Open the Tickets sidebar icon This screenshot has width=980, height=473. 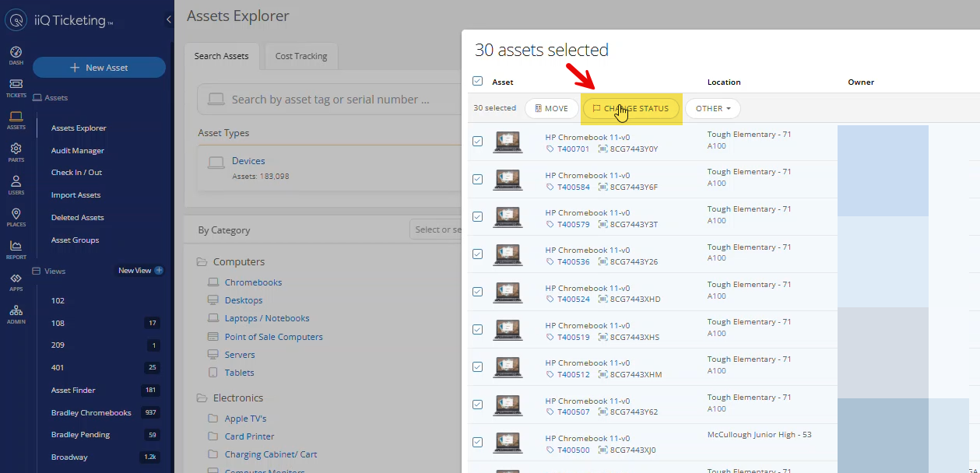[16, 87]
